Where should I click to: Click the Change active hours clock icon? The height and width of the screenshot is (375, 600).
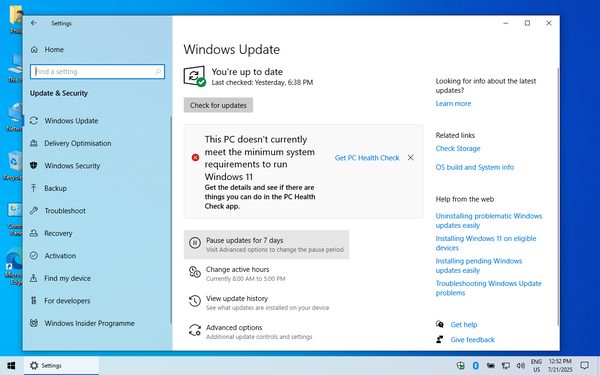click(x=195, y=272)
